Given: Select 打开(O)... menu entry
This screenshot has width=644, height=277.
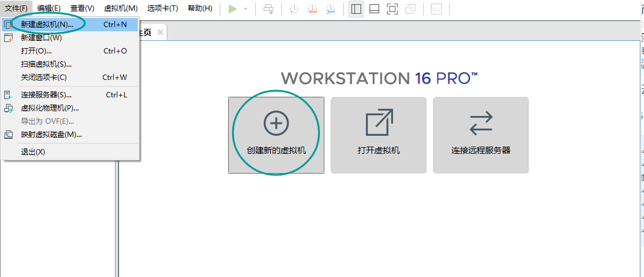Looking at the screenshot, I should pyautogui.click(x=70, y=51).
